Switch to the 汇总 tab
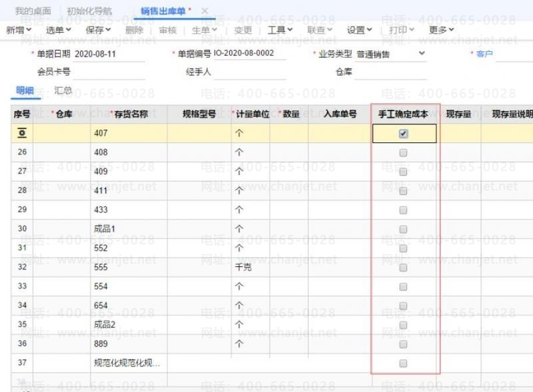This screenshot has width=533, height=392. (x=63, y=91)
